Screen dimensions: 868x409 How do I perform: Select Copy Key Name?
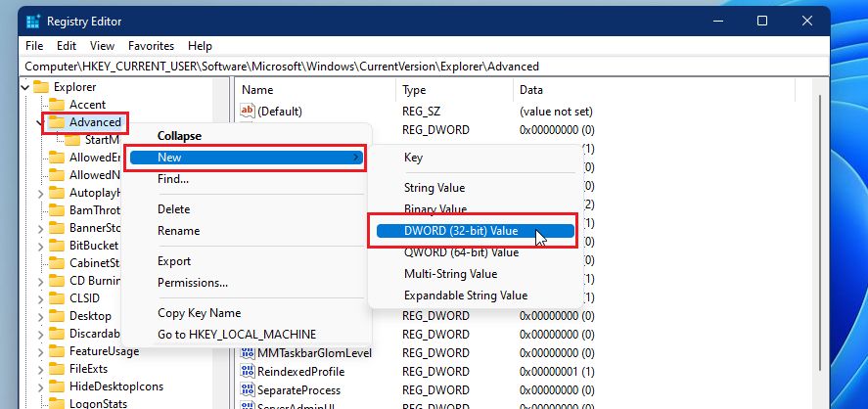pyautogui.click(x=247, y=313)
